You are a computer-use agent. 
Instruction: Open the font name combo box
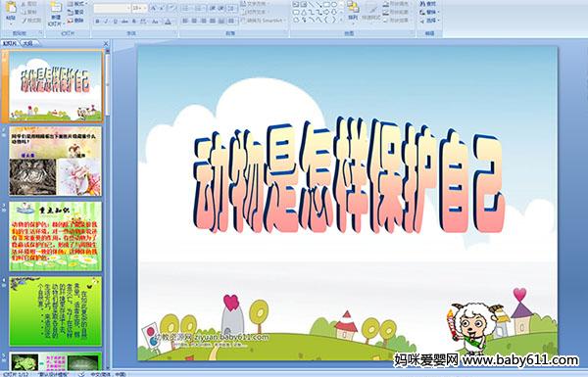[112, 8]
